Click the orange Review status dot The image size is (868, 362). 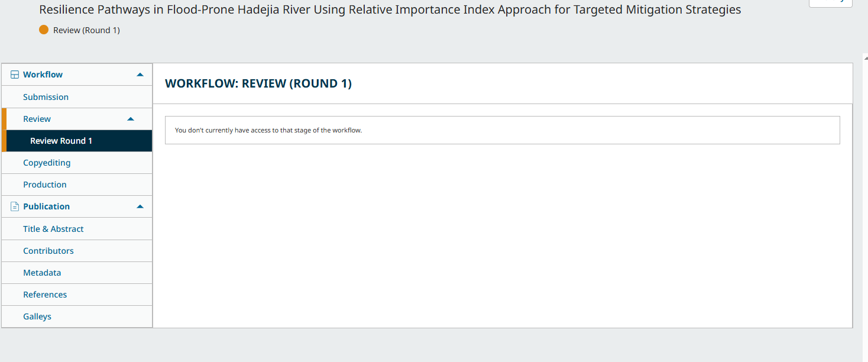(x=44, y=30)
